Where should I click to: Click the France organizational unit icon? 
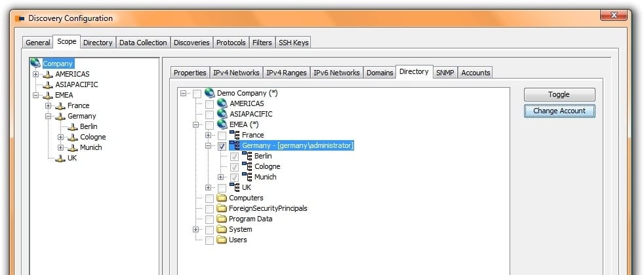pos(235,134)
